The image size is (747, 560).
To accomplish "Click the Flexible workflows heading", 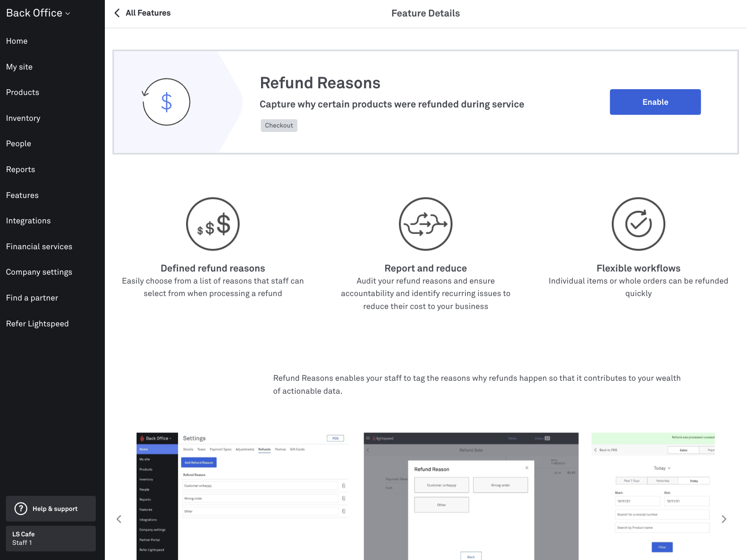I will pos(639,268).
